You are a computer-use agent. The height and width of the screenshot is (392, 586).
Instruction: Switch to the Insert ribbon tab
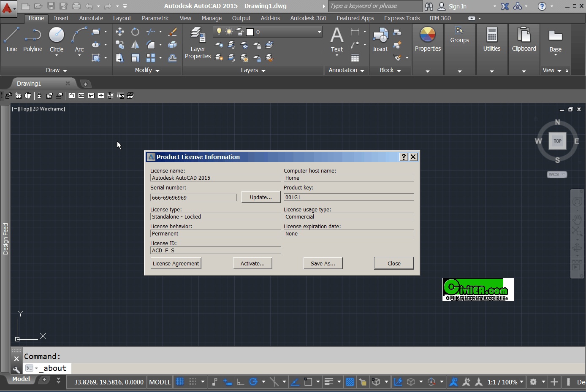point(61,18)
